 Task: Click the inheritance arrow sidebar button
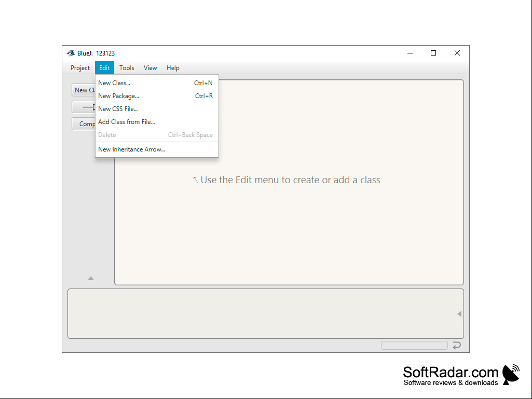(84, 107)
